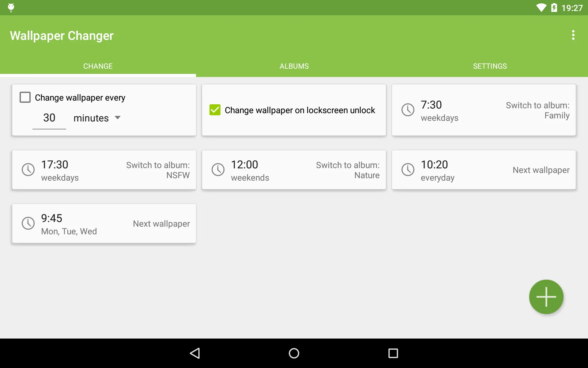Select the CHANGE tab

coord(98,66)
